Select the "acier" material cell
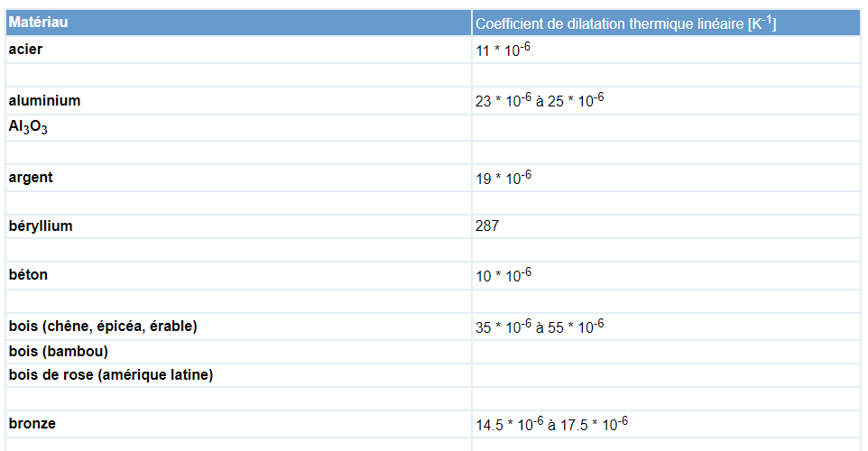Image resolution: width=868 pixels, height=451 pixels. pyautogui.click(x=25, y=50)
